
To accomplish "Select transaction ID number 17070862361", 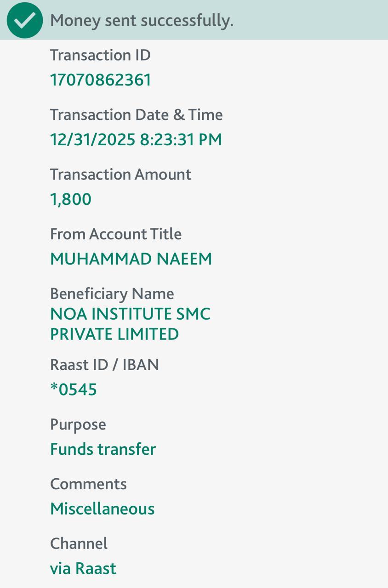I will click(x=101, y=80).
